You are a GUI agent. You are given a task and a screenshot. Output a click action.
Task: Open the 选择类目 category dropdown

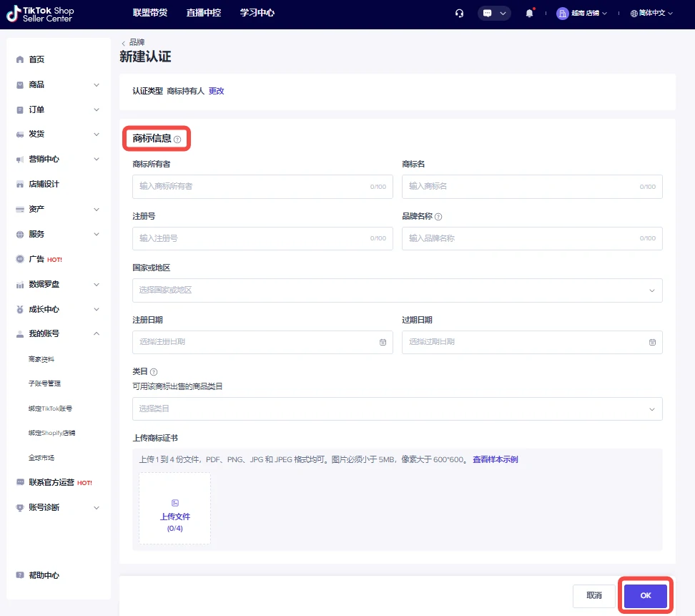tap(397, 409)
